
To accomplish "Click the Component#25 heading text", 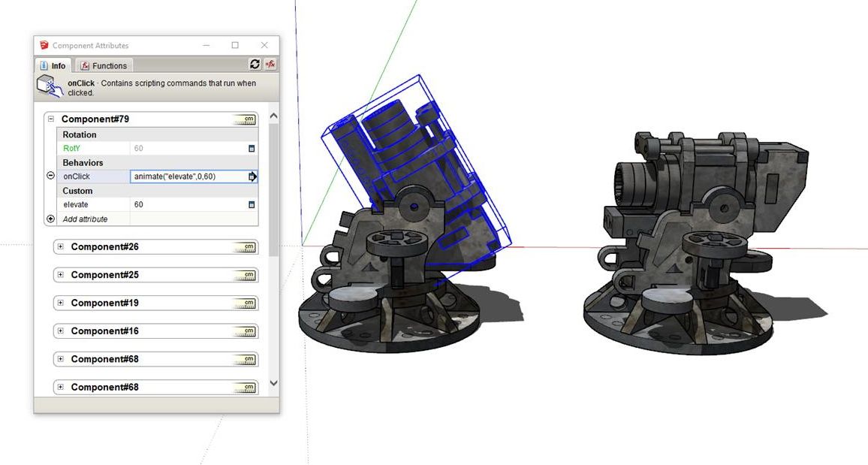I will [x=104, y=275].
